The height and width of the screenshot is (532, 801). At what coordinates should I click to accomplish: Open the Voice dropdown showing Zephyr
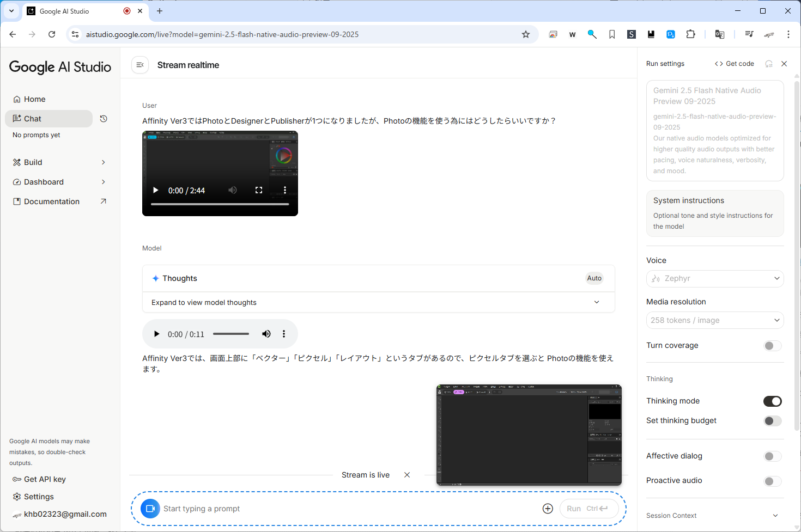pos(714,278)
